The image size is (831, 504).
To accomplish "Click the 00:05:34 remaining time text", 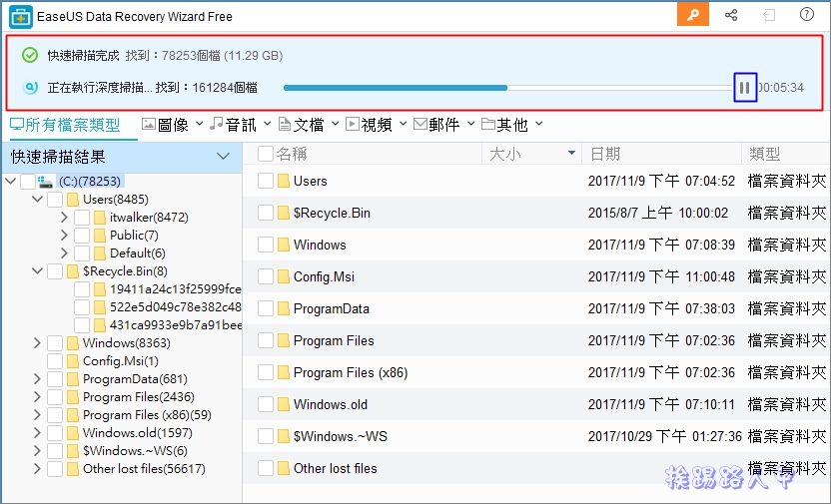I will tap(781, 88).
